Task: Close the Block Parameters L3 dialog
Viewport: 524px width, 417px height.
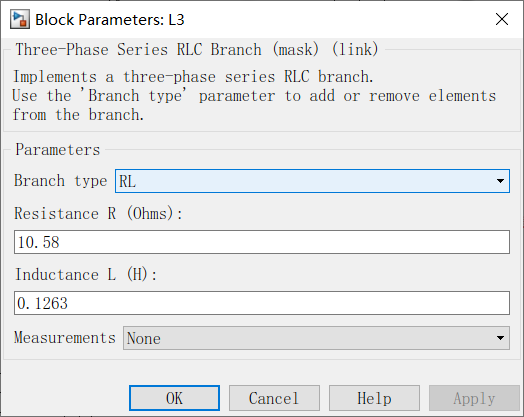Action: [x=502, y=19]
